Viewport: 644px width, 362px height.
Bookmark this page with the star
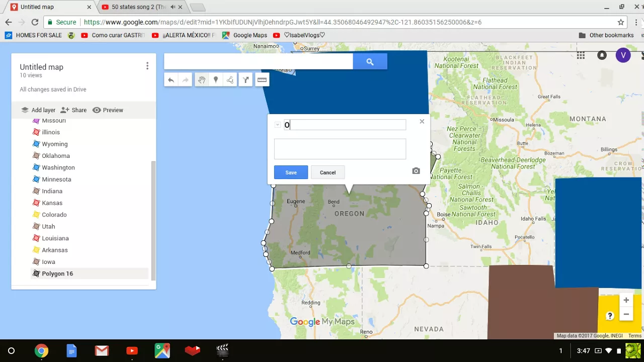621,22
